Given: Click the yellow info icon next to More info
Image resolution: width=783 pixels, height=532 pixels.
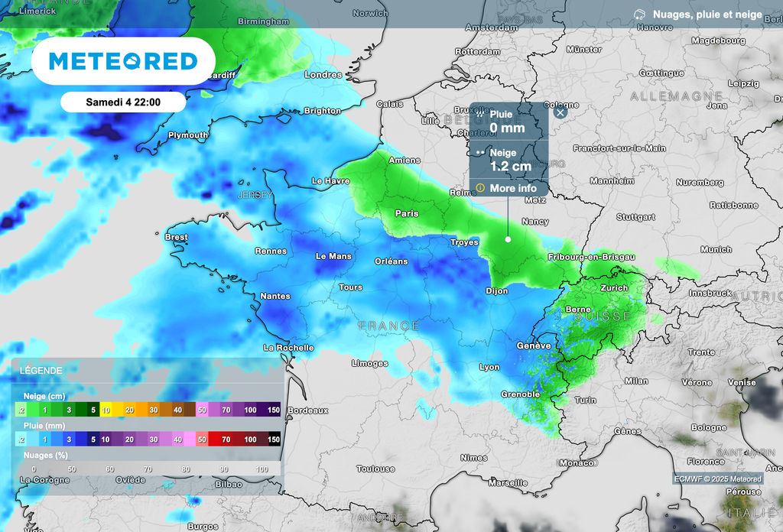Looking at the screenshot, I should point(479,188).
